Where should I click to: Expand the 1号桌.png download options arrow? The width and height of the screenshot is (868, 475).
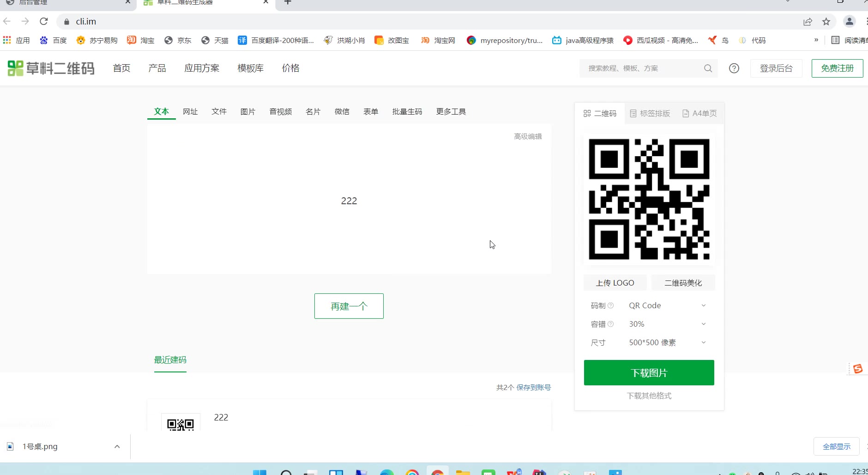tap(117, 446)
